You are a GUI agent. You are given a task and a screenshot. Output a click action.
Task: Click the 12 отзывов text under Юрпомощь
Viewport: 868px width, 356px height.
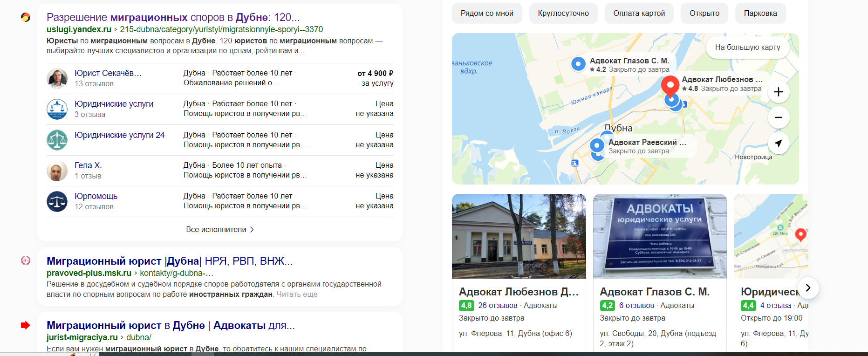pos(94,207)
